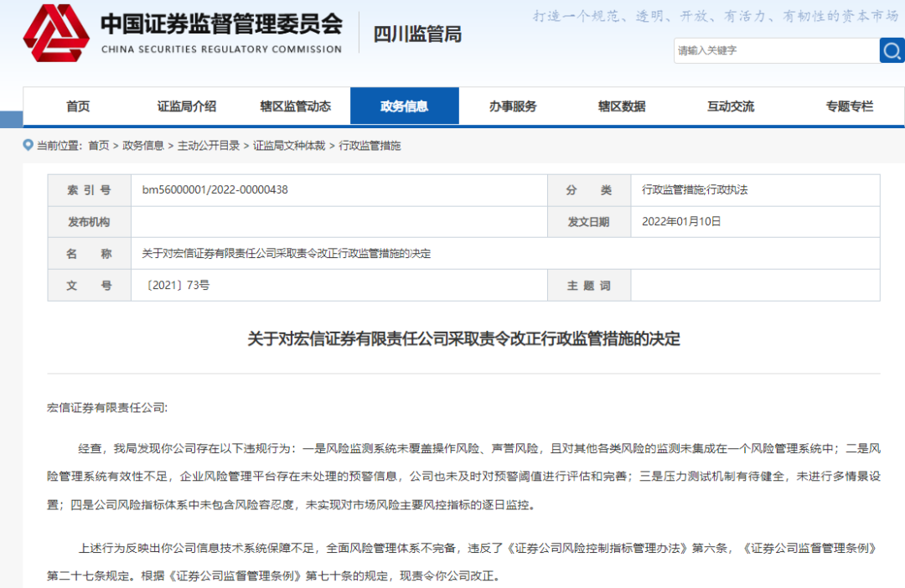The image size is (905, 588).
Task: Switch to 辖区监管动态 menu item
Action: (295, 106)
